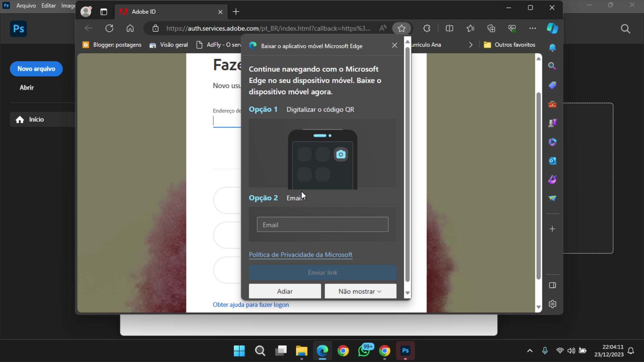
Task: Open the sidebar Tools briefcase icon
Action: click(x=552, y=104)
